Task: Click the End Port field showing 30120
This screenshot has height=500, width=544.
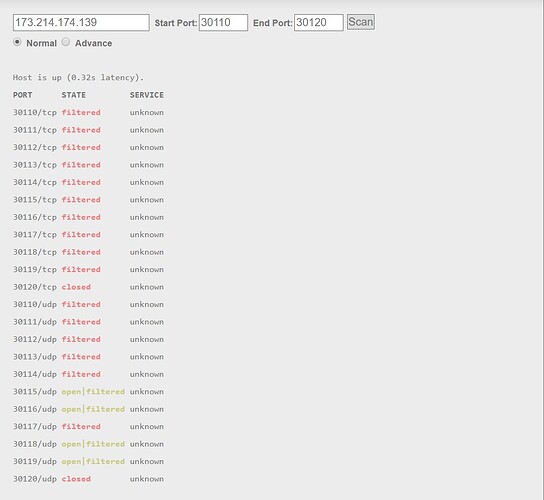Action: (318, 23)
